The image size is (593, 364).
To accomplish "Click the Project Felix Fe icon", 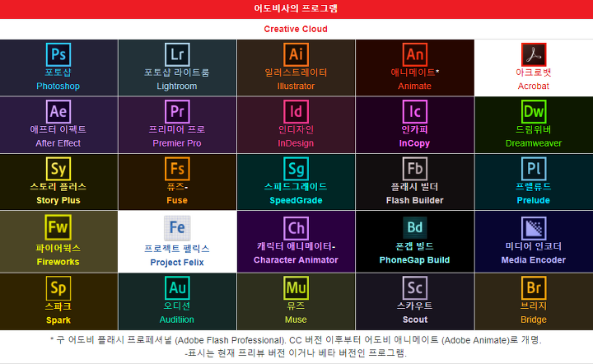I will click(x=177, y=228).
